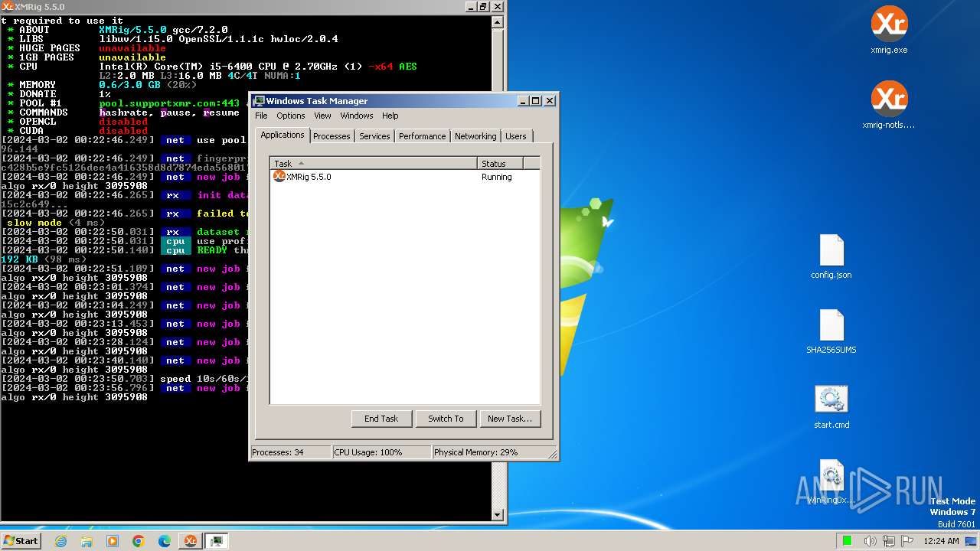This screenshot has height=551, width=980.
Task: Sort by the Task column header
Action: pos(374,163)
